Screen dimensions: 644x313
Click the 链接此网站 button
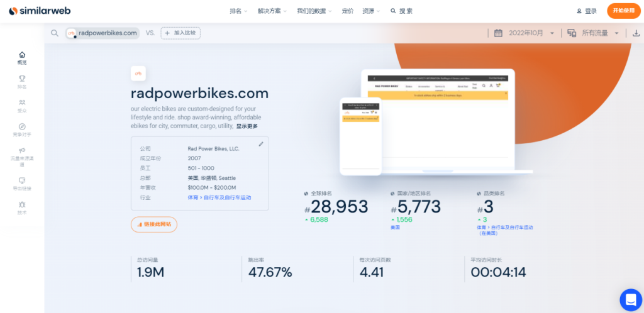pyautogui.click(x=154, y=224)
